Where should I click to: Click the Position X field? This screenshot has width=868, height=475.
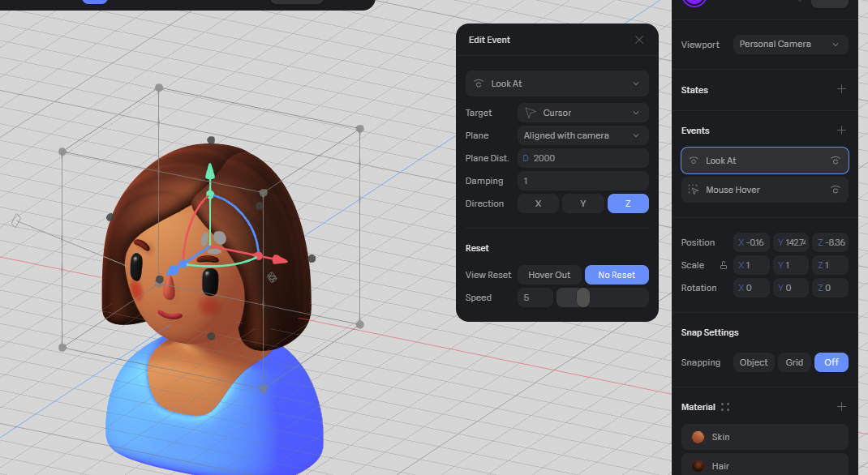[751, 242]
